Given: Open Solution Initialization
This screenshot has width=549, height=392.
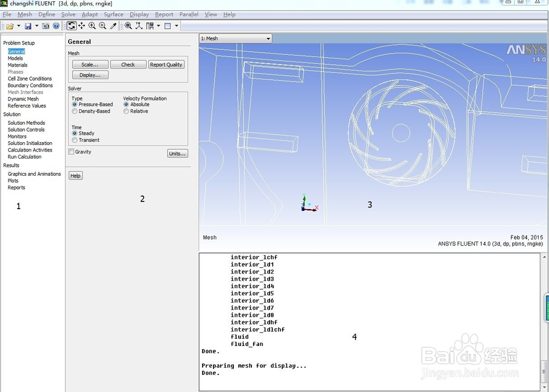Looking at the screenshot, I should 30,143.
